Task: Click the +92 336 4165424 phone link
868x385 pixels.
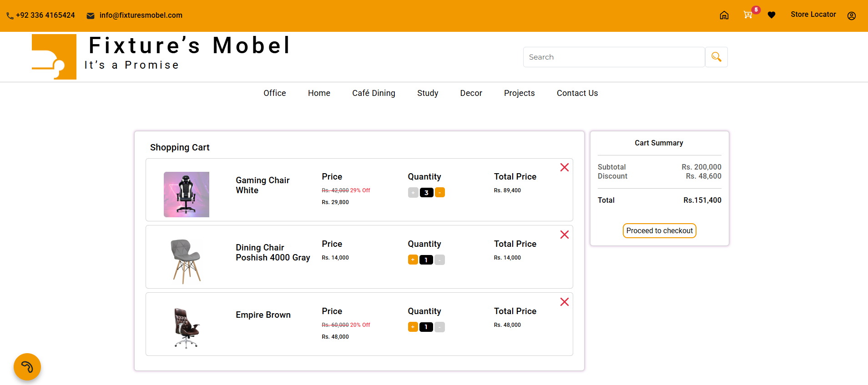Action: point(45,15)
